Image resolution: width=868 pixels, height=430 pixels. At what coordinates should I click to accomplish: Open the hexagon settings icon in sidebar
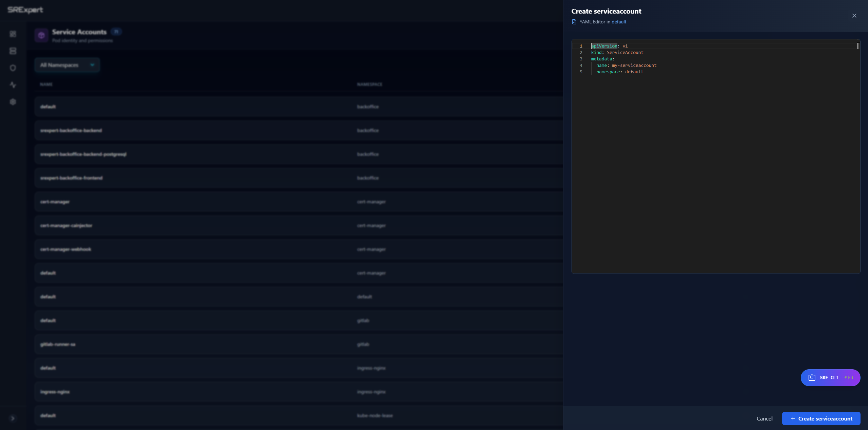point(13,102)
